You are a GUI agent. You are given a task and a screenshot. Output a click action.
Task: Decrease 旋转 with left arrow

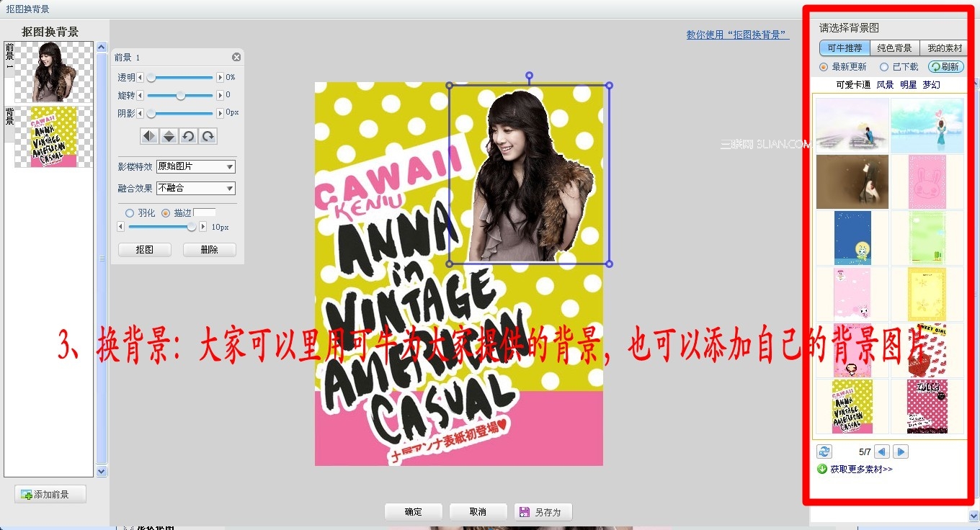141,95
